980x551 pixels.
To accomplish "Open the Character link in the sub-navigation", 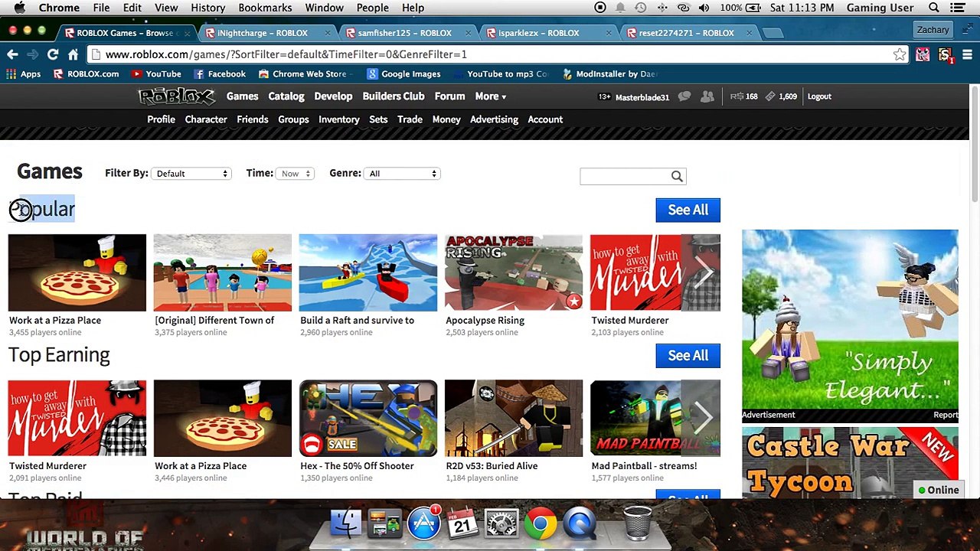I will tap(206, 119).
